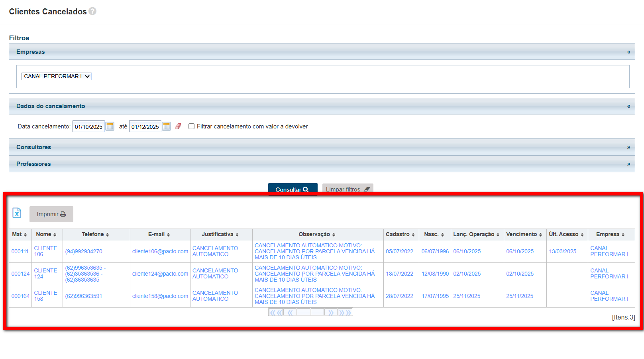Screen dimensions: 644x359
Task: Collapse the Empresas filter section
Action: pyautogui.click(x=628, y=52)
